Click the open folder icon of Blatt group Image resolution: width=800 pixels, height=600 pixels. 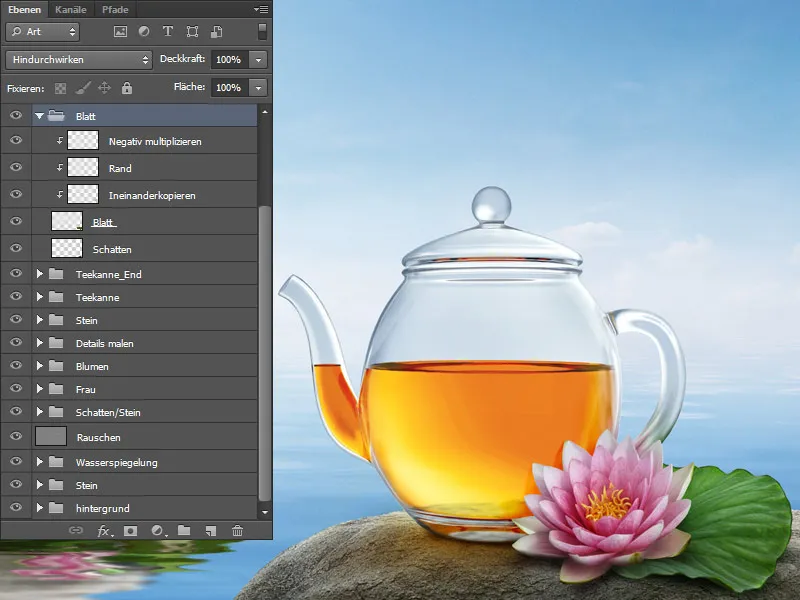[x=56, y=116]
